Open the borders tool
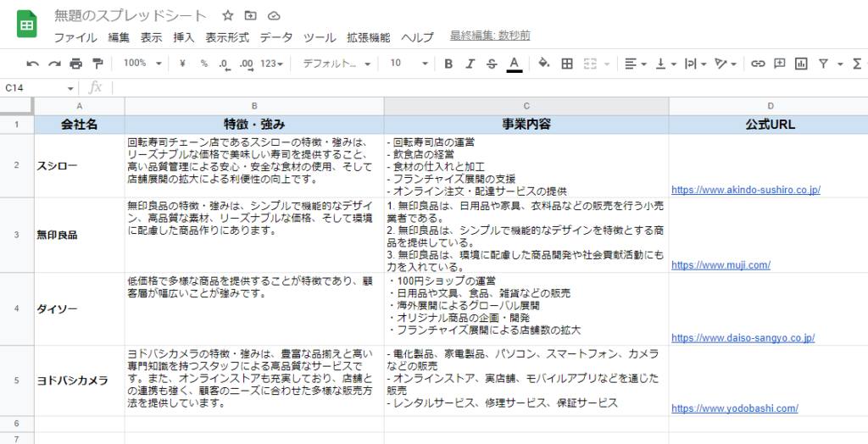The image size is (868, 444). pyautogui.click(x=567, y=64)
